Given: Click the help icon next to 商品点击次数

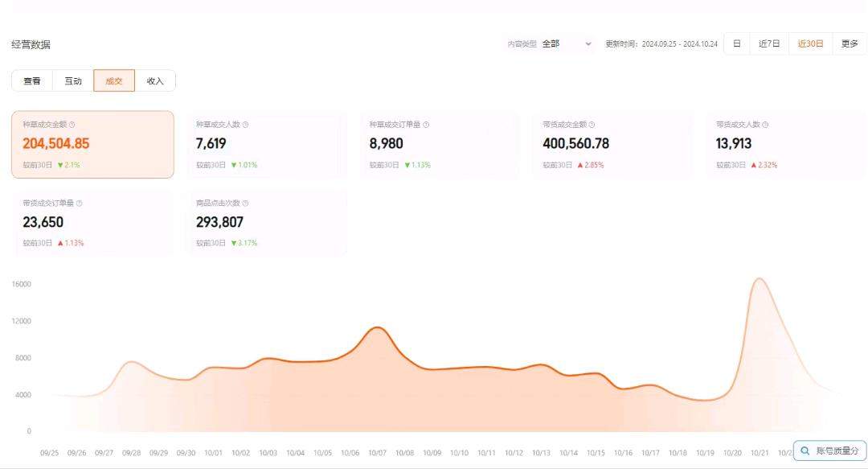Looking at the screenshot, I should point(245,204).
